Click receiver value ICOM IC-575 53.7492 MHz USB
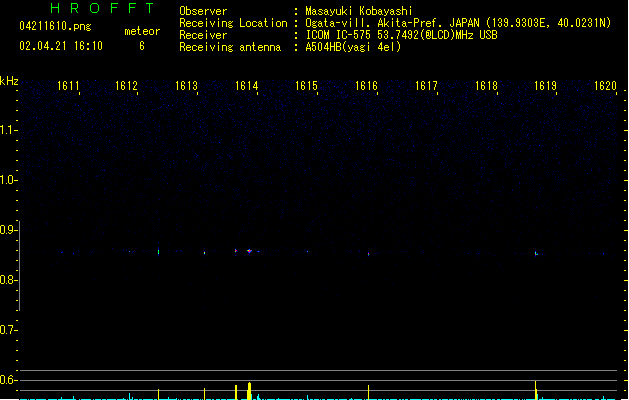This screenshot has height=400, width=629. (401, 35)
